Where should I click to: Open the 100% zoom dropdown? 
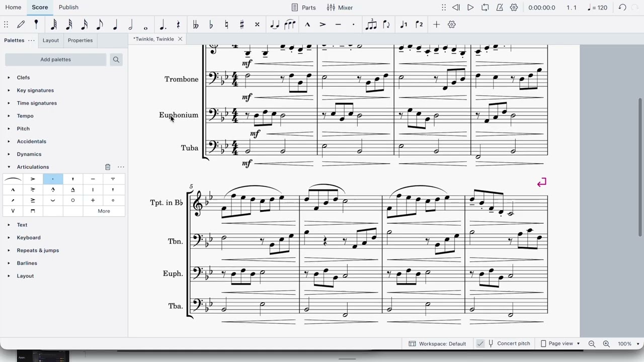[629, 344]
